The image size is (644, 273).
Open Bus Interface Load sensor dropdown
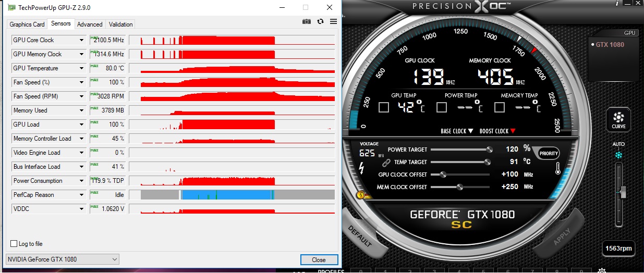click(x=81, y=167)
